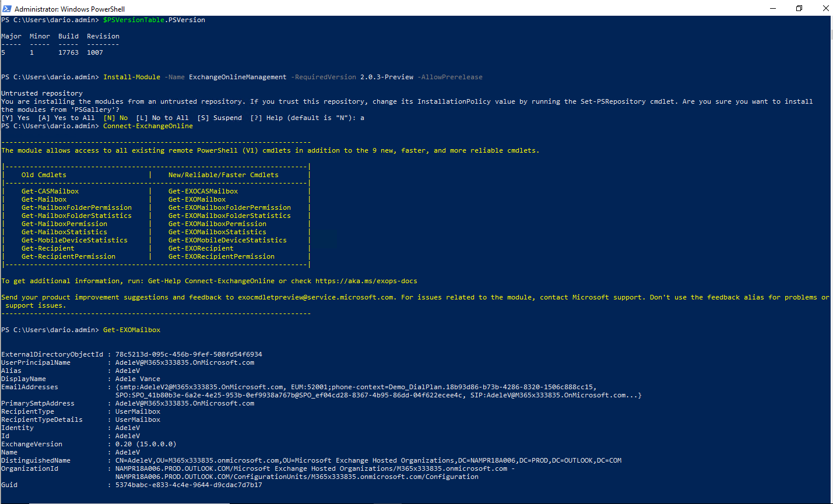The image size is (833, 504).
Task: Click the 'Build' column header
Action: (68, 36)
